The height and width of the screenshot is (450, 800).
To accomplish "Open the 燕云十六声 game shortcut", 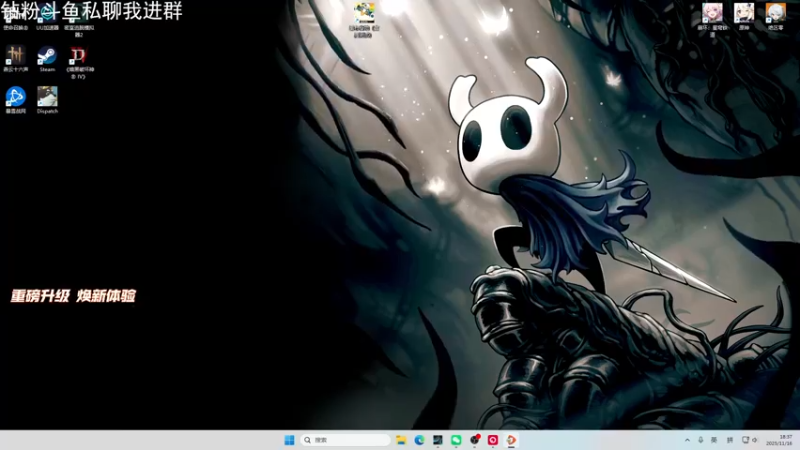I will point(15,59).
